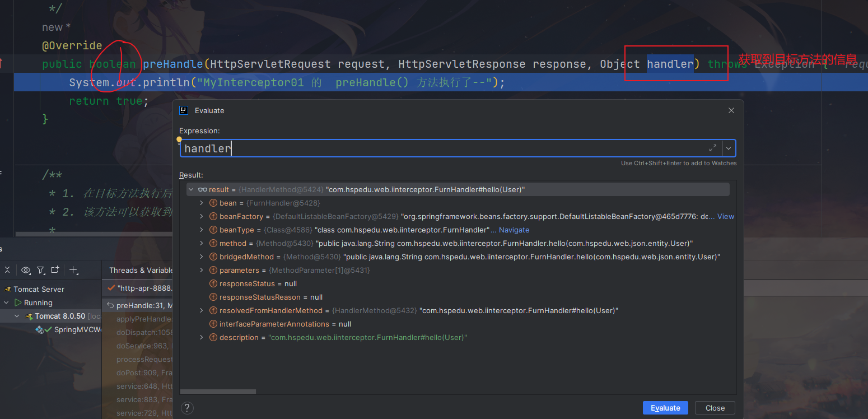The image size is (868, 419).
Task: Switch to the Threads & Variables tab
Action: pyautogui.click(x=141, y=270)
